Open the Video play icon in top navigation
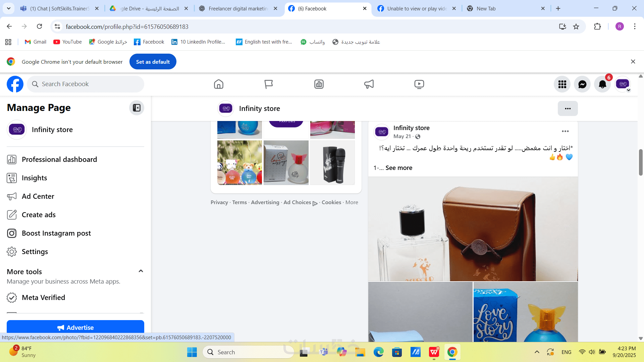Screen dimensions: 644x362 419,84
